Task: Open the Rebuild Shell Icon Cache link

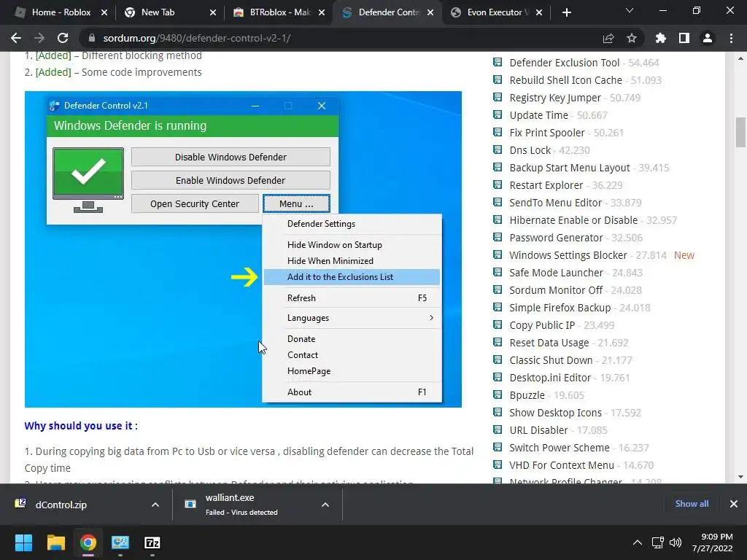Action: (565, 80)
